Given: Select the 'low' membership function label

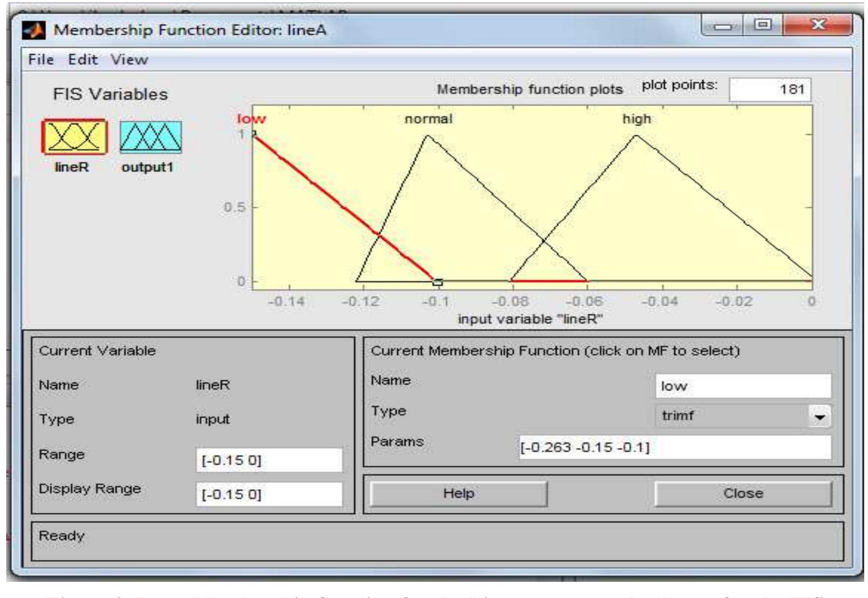Looking at the screenshot, I should tap(252, 119).
